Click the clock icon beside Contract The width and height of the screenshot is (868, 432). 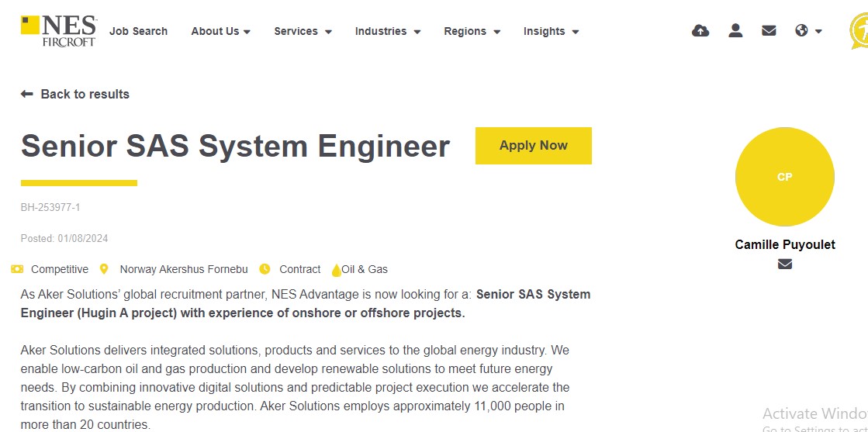tap(265, 269)
